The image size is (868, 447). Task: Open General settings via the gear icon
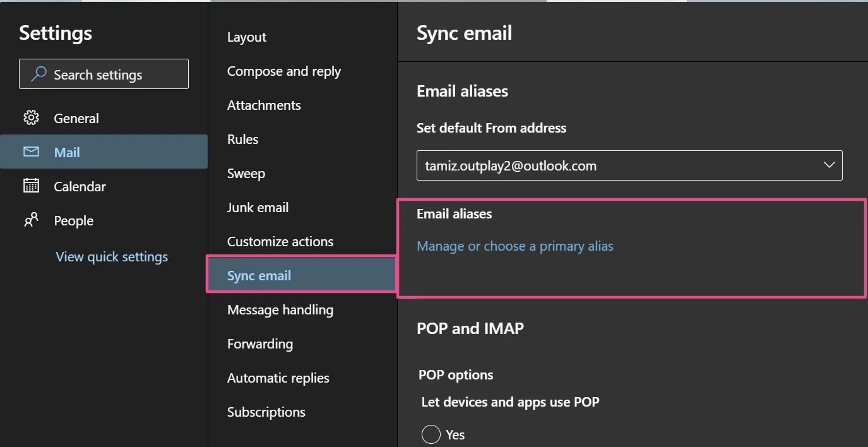tap(30, 117)
